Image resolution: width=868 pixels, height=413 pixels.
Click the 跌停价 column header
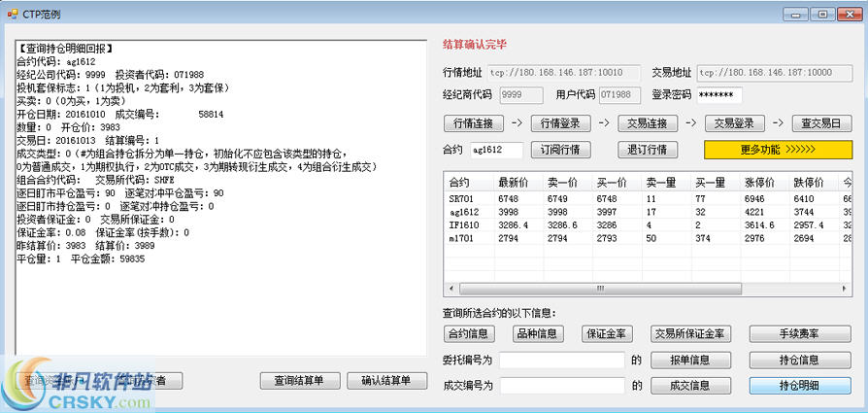814,183
